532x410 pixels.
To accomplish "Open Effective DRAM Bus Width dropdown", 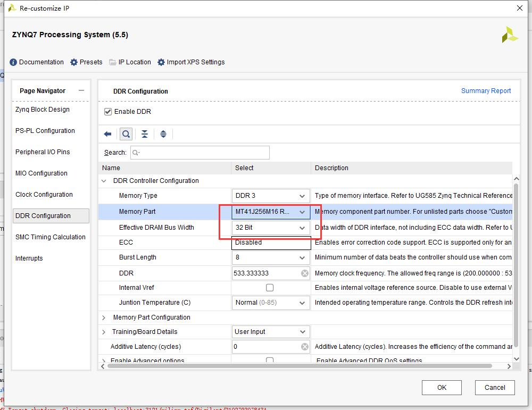I will [271, 228].
